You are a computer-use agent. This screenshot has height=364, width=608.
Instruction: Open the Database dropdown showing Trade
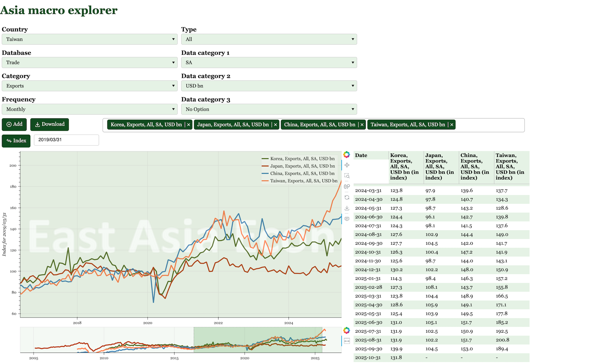pyautogui.click(x=90, y=63)
